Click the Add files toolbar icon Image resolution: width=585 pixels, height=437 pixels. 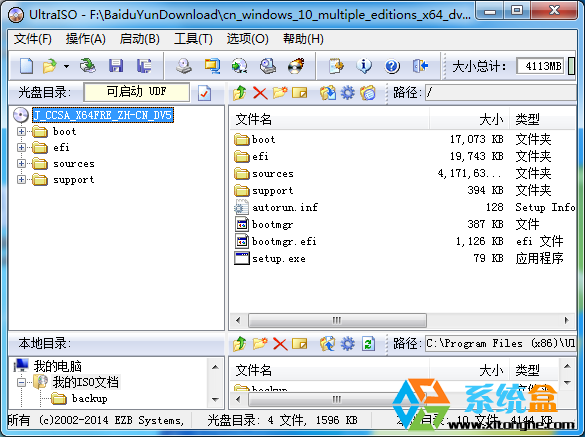click(x=336, y=66)
